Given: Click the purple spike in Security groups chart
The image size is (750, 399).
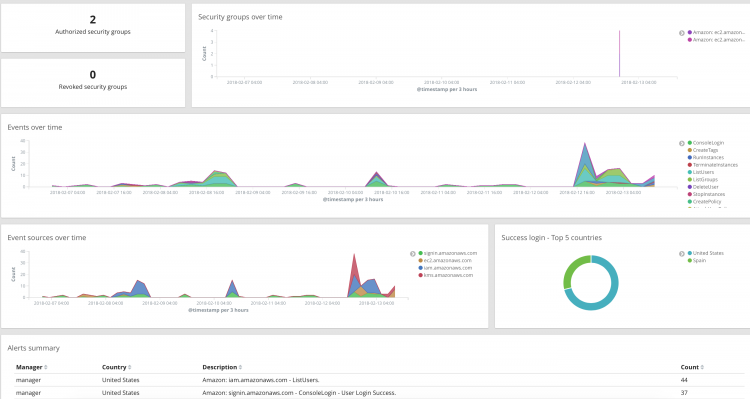Looking at the screenshot, I should click(x=619, y=53).
